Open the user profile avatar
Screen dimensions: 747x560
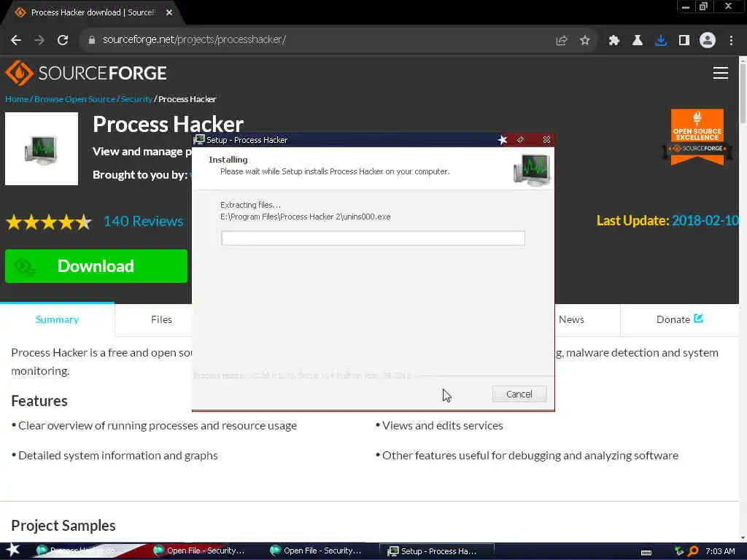(x=708, y=41)
